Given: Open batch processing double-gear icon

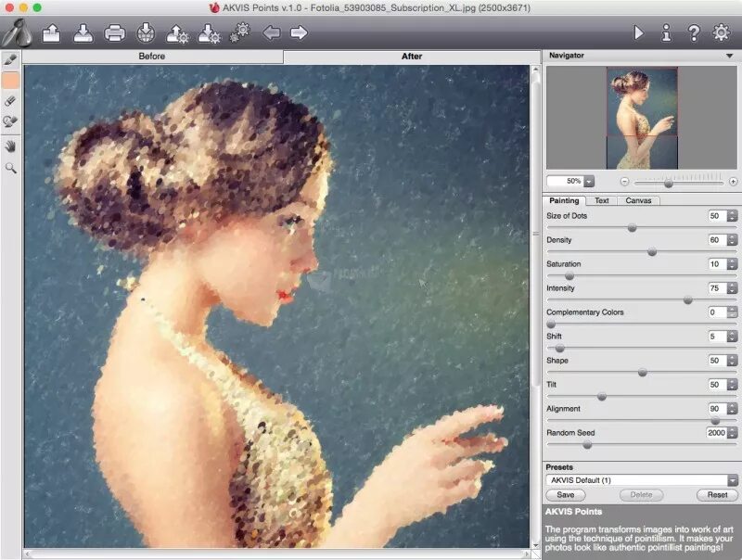Looking at the screenshot, I should [x=240, y=32].
